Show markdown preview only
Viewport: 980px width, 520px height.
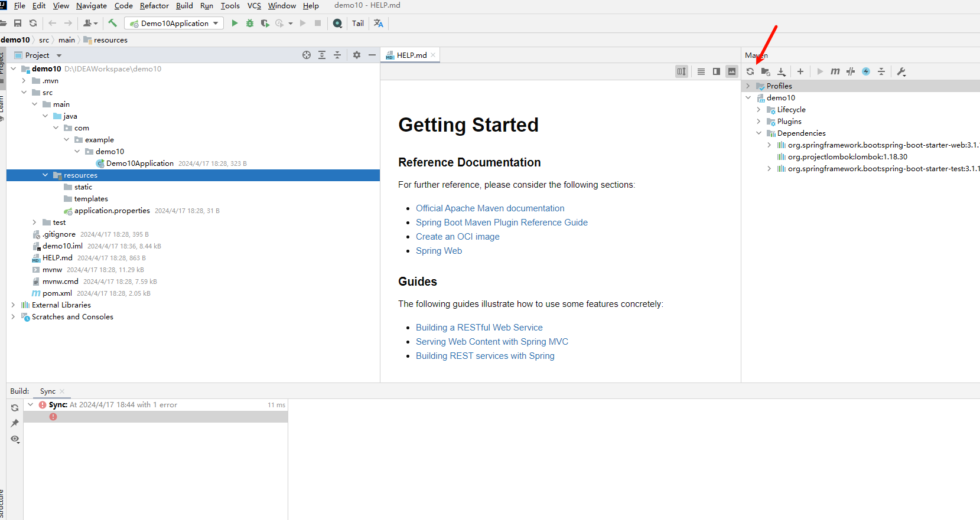[732, 71]
